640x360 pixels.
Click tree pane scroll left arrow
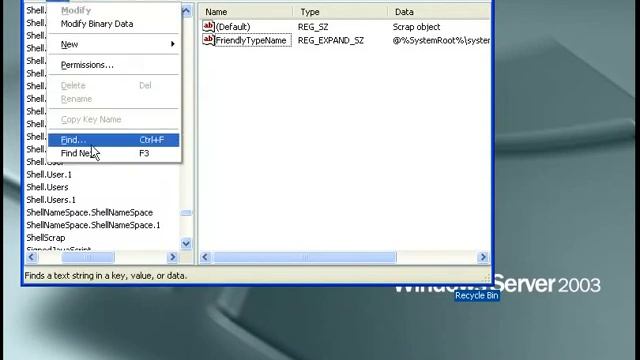[32, 257]
